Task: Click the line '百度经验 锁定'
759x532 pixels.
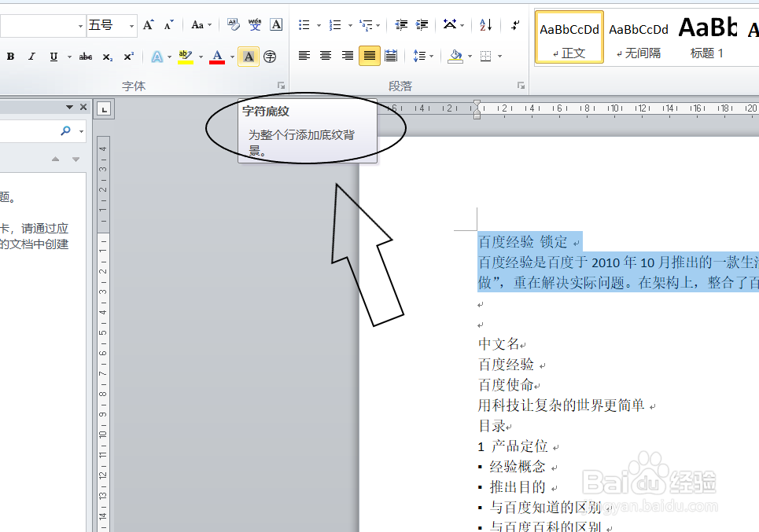Action: click(523, 241)
